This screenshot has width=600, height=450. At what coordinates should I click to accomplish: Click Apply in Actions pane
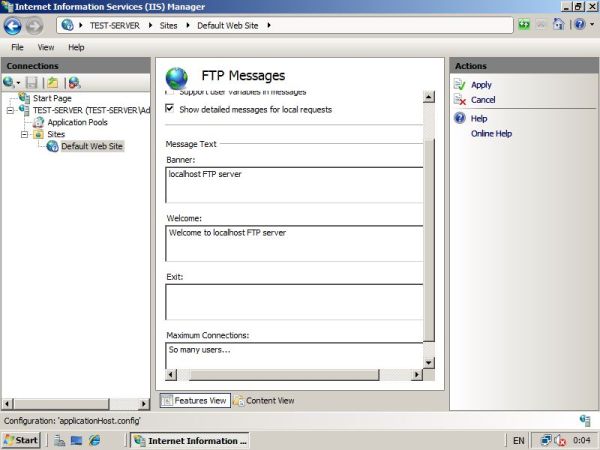(481, 85)
